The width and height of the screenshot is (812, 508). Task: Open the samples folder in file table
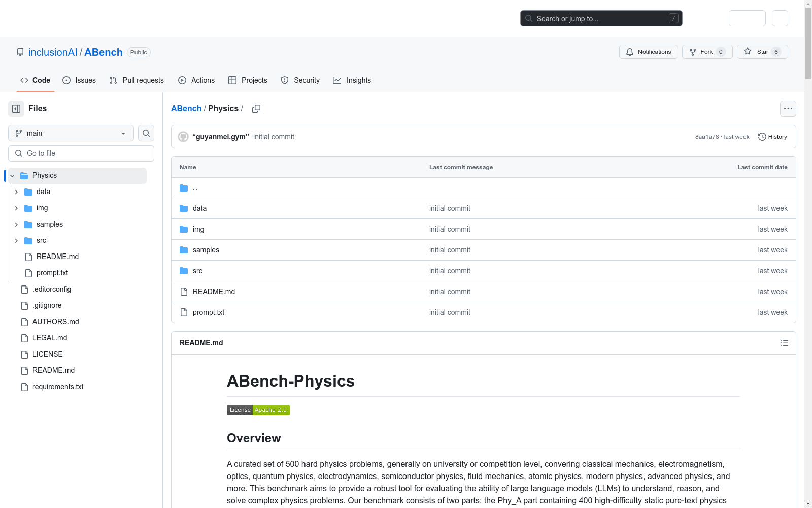pos(206,250)
